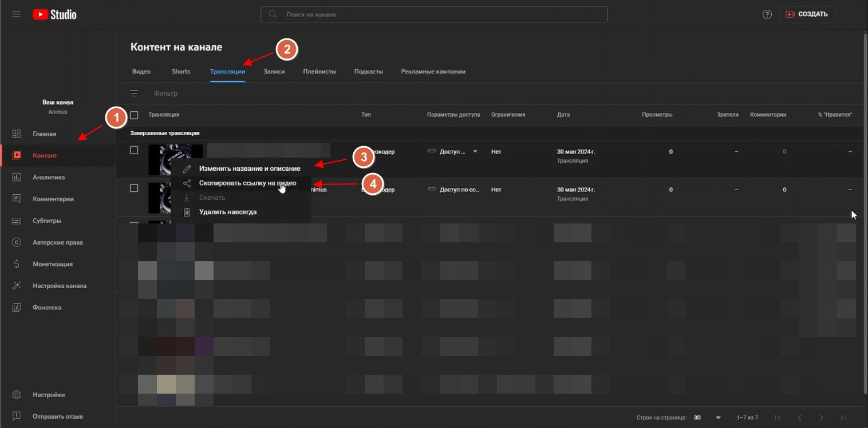
Task: Sort by the Дата column header
Action: click(563, 115)
